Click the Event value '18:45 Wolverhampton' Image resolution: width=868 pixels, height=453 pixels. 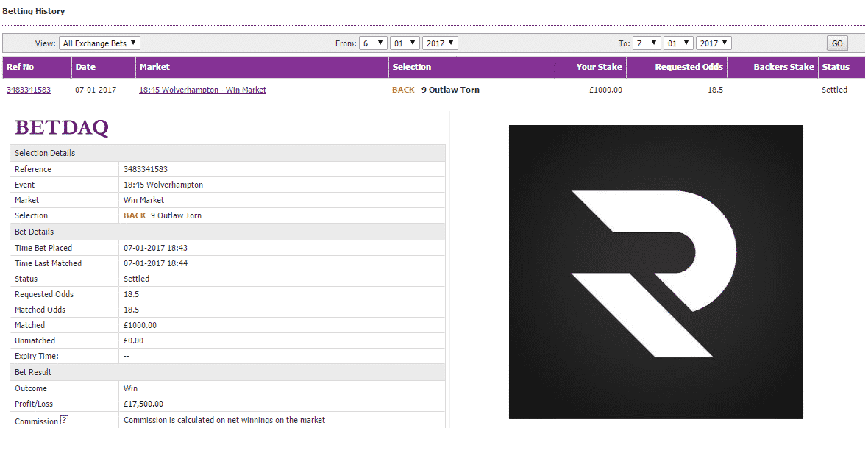(163, 185)
